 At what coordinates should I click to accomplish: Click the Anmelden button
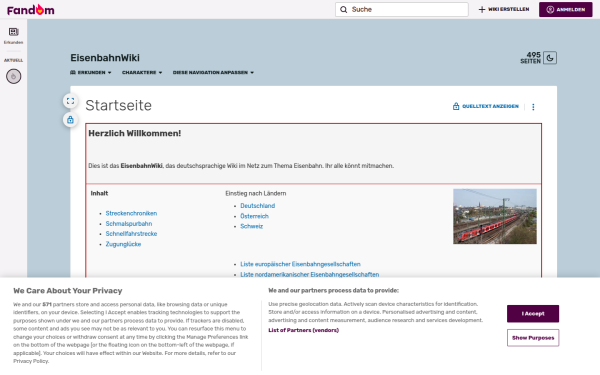click(566, 10)
